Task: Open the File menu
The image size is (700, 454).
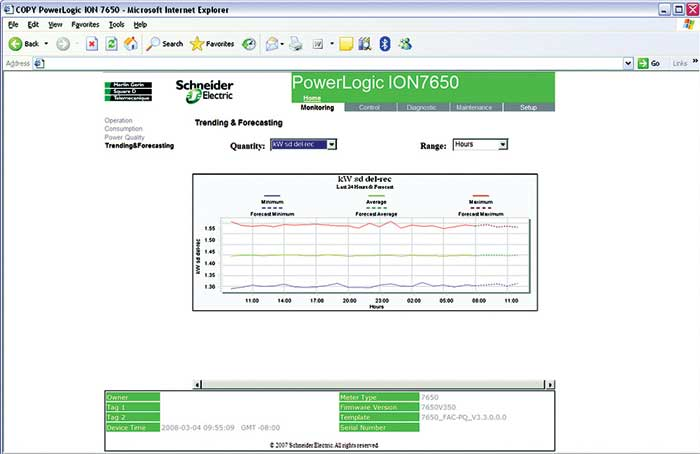Action: (x=13, y=25)
